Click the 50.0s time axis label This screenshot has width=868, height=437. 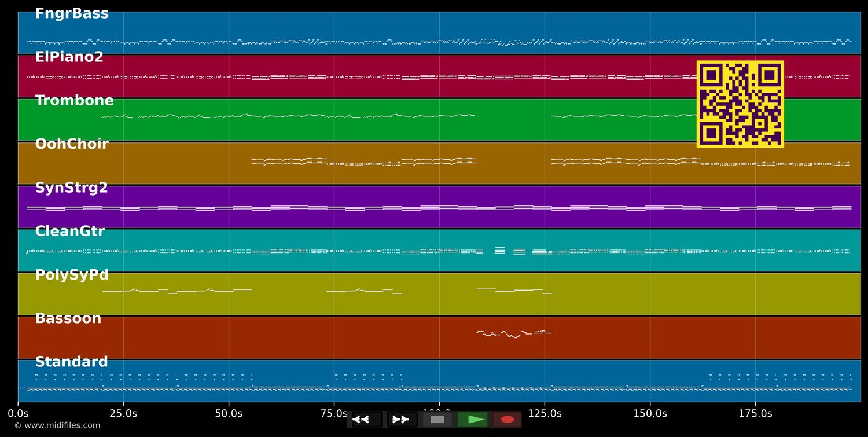tap(229, 413)
